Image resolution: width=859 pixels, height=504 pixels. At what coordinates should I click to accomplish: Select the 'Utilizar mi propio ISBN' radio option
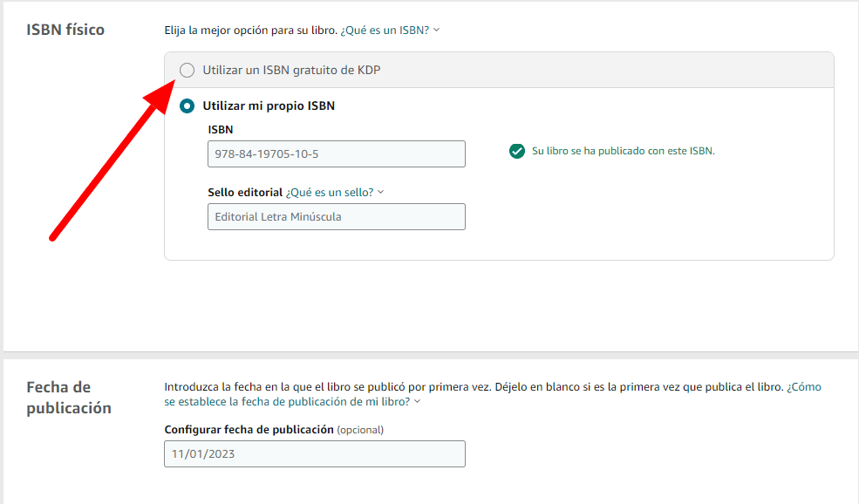tap(187, 106)
